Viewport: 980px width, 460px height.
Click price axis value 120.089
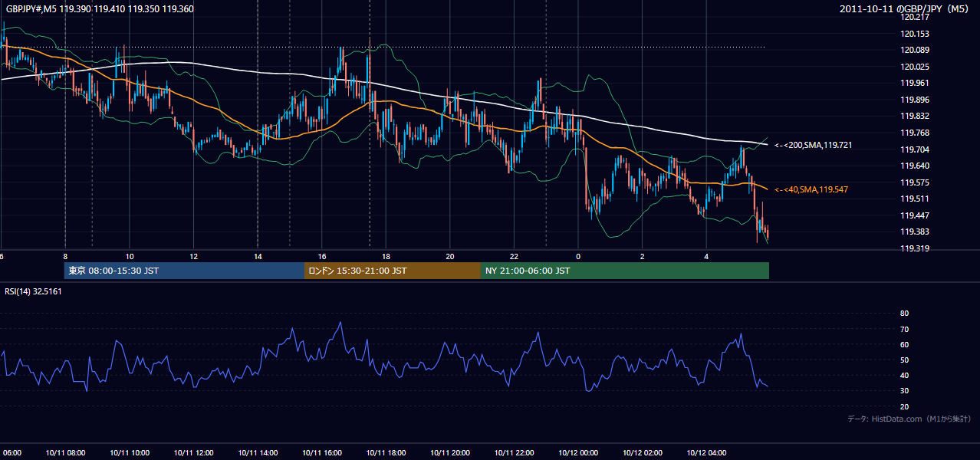coord(916,50)
